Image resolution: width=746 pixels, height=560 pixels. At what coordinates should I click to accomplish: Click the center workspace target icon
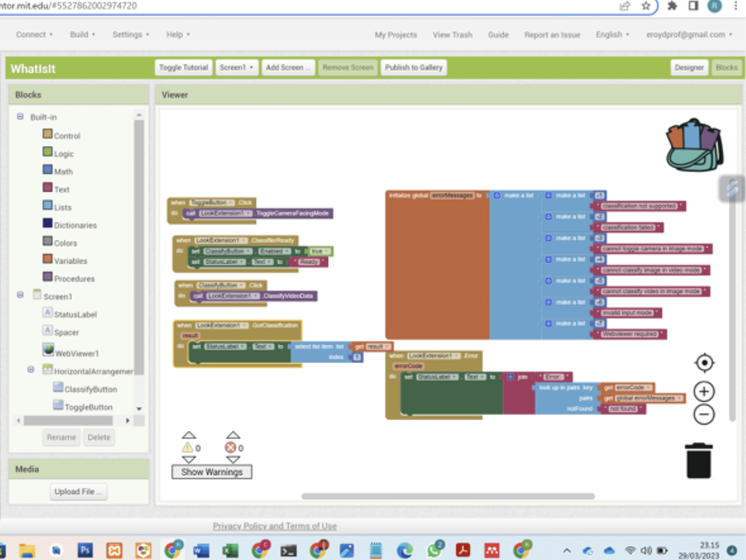click(x=704, y=363)
